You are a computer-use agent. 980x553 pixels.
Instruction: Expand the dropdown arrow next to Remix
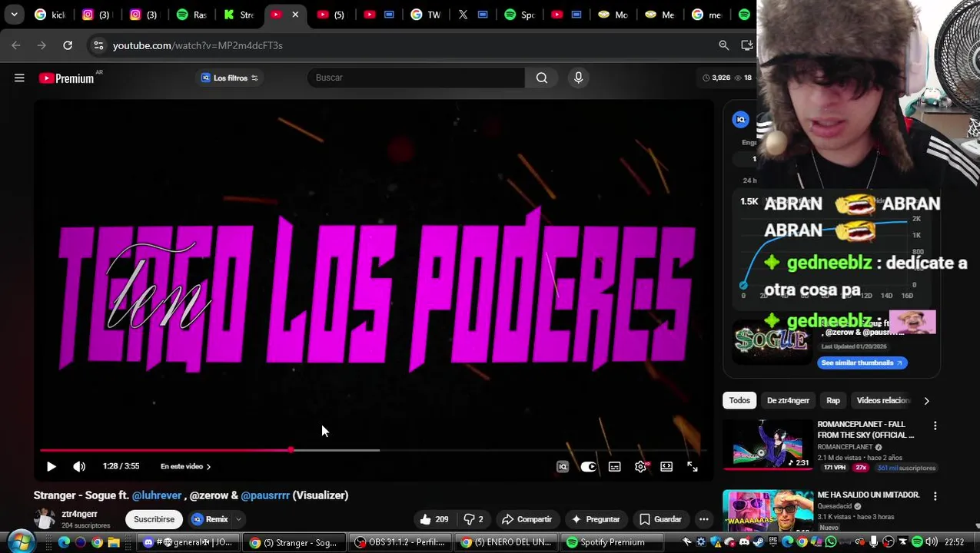coord(238,519)
